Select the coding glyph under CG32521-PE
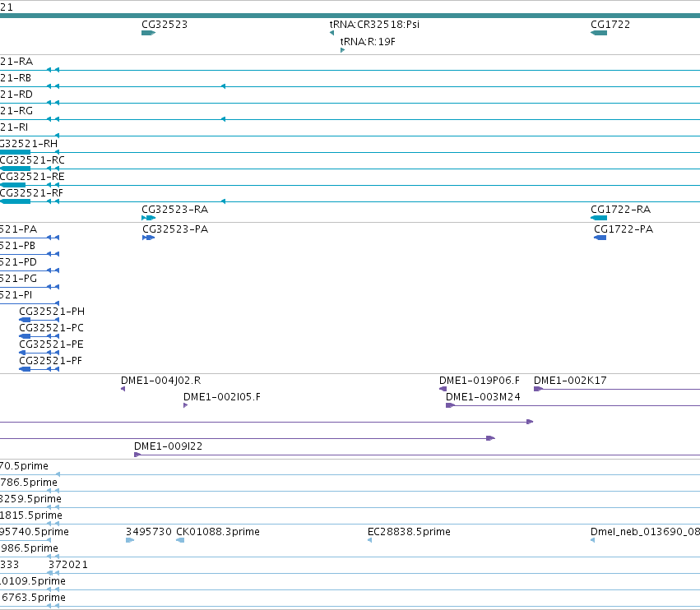The height and width of the screenshot is (610, 700). pyautogui.click(x=39, y=353)
